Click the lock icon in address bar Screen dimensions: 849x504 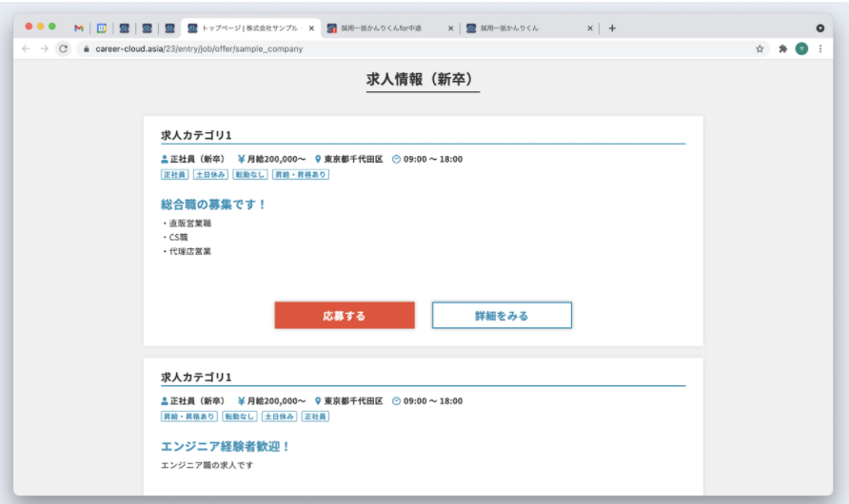(x=86, y=48)
